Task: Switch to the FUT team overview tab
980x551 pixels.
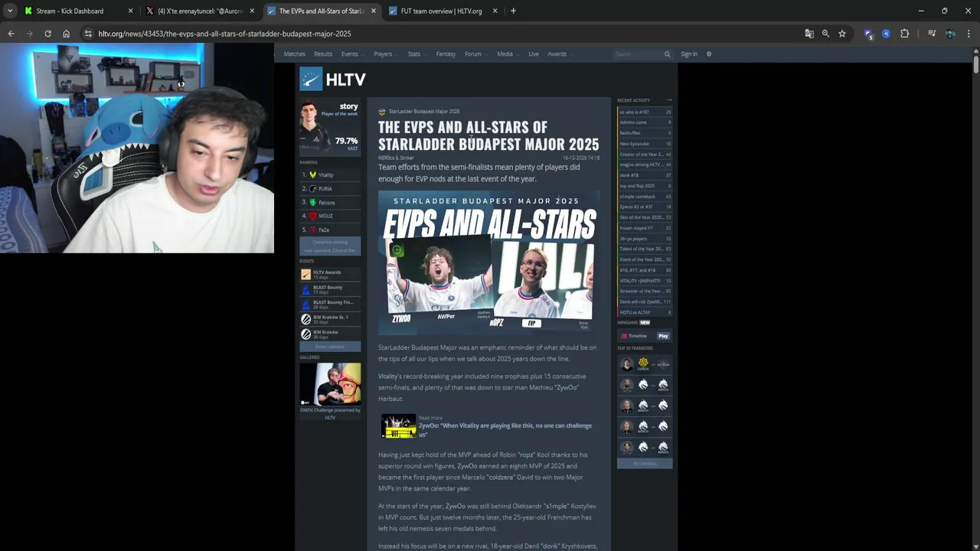Action: tap(442, 11)
